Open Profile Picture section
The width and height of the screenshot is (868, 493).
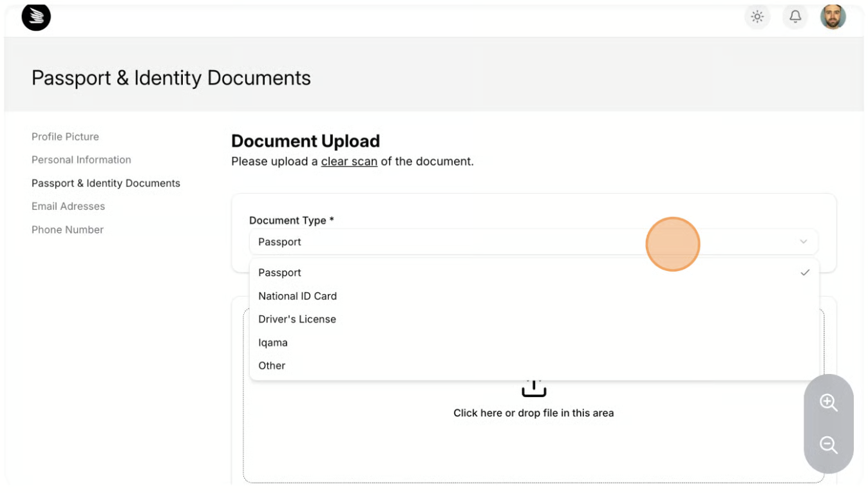[x=65, y=136]
